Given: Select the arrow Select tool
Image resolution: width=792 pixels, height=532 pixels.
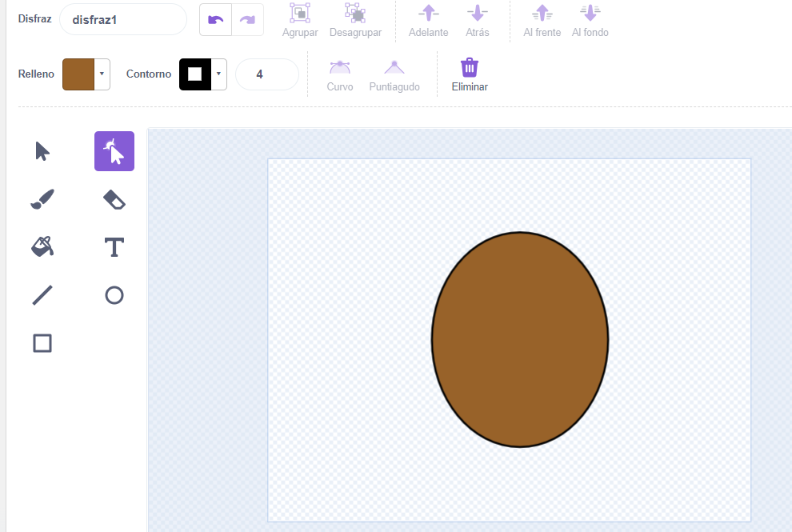Looking at the screenshot, I should (42, 151).
